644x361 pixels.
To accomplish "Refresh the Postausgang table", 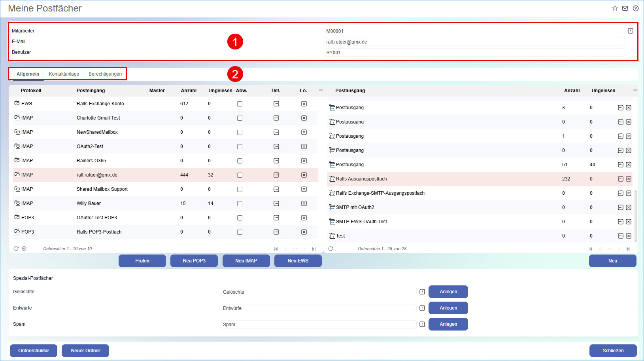I will (331, 249).
